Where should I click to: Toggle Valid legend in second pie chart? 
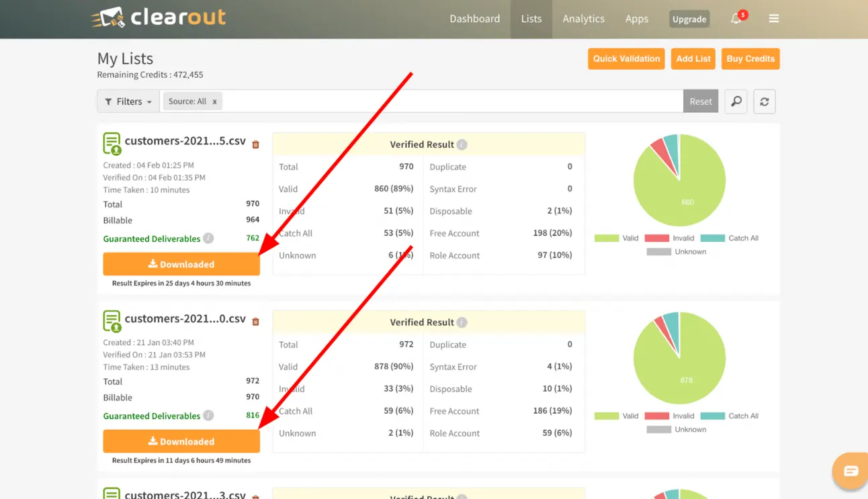(x=617, y=416)
